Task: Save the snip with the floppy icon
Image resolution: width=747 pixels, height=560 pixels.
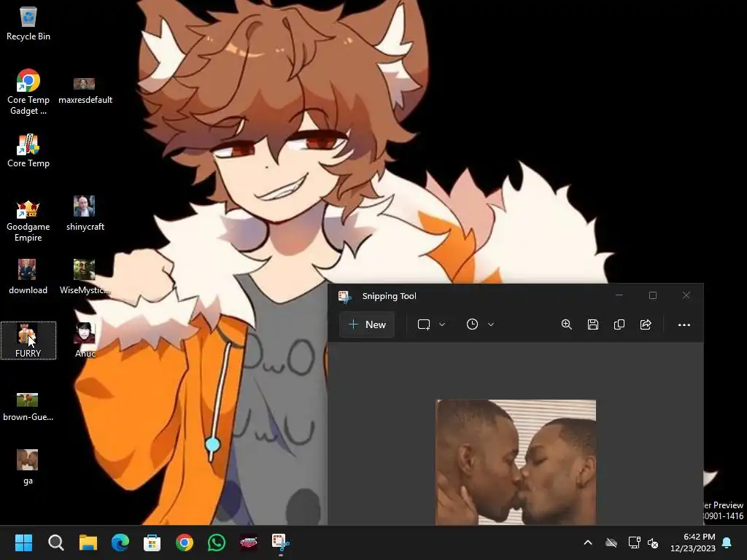Action: [x=592, y=324]
